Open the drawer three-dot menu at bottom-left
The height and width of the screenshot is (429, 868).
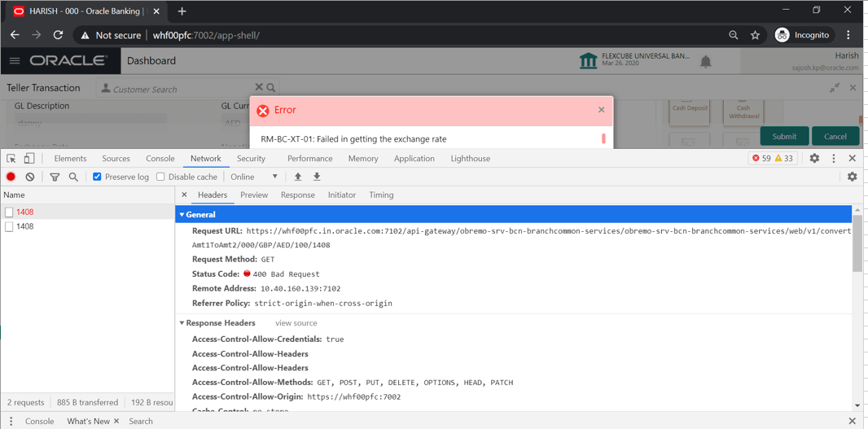click(11, 421)
